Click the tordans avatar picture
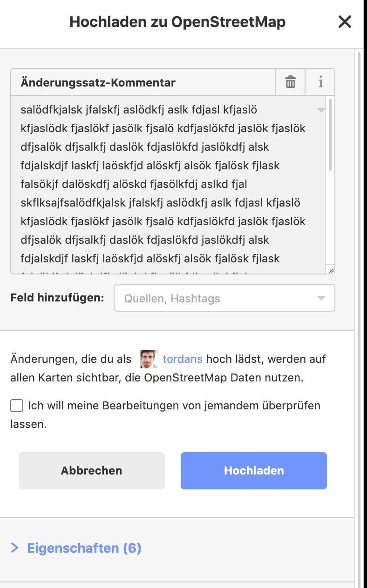The image size is (367, 588). [148, 359]
